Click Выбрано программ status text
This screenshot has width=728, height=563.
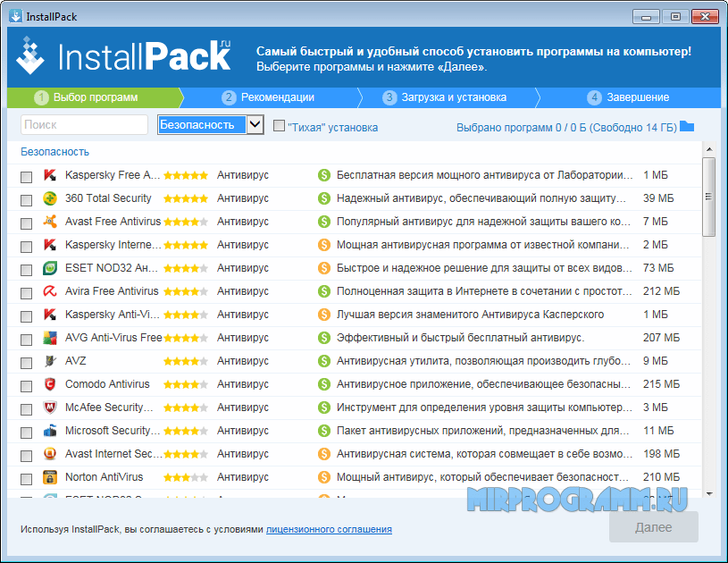tap(566, 127)
